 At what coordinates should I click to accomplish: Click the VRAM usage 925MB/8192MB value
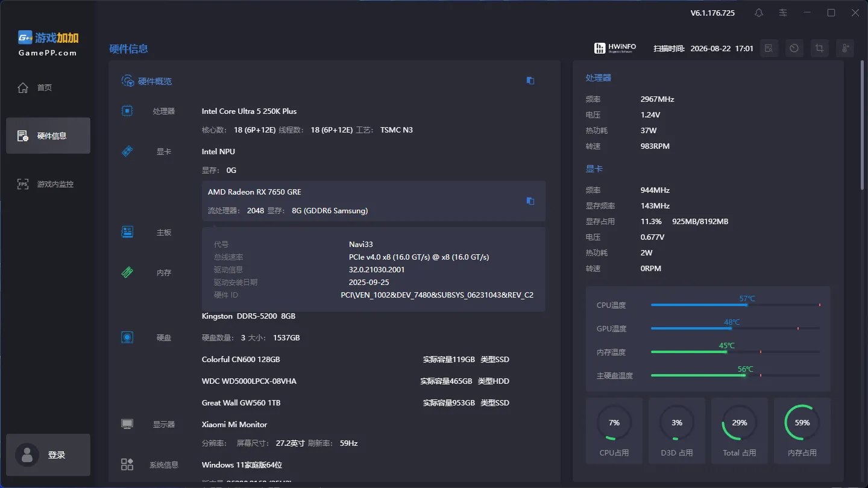pos(700,222)
